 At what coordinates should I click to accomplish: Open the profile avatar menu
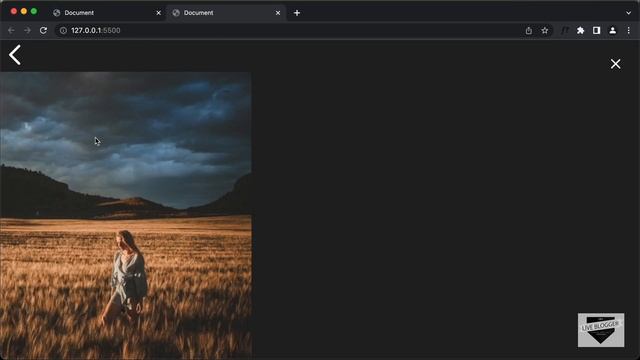pyautogui.click(x=613, y=31)
